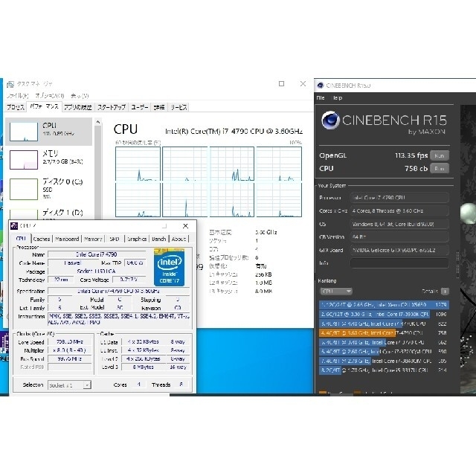Click the Cinebench R15 logo sphere
The height and width of the screenshot is (476, 476).
[330, 120]
